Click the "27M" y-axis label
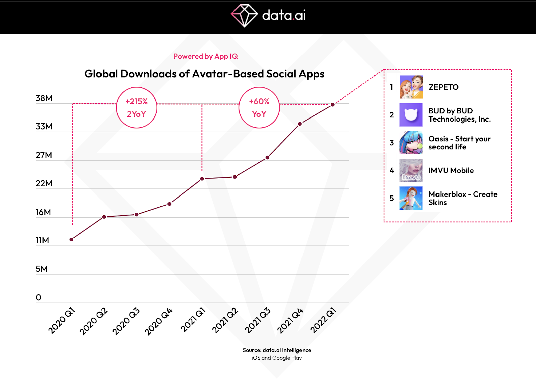 (44, 155)
